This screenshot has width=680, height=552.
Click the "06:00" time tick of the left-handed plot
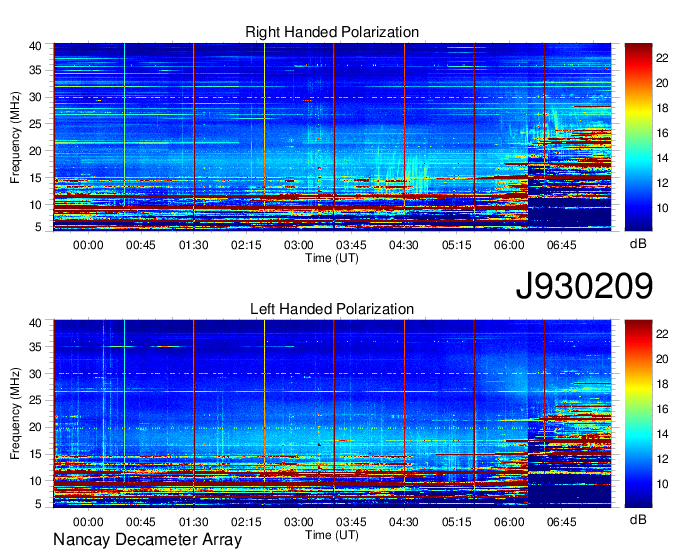(x=509, y=522)
